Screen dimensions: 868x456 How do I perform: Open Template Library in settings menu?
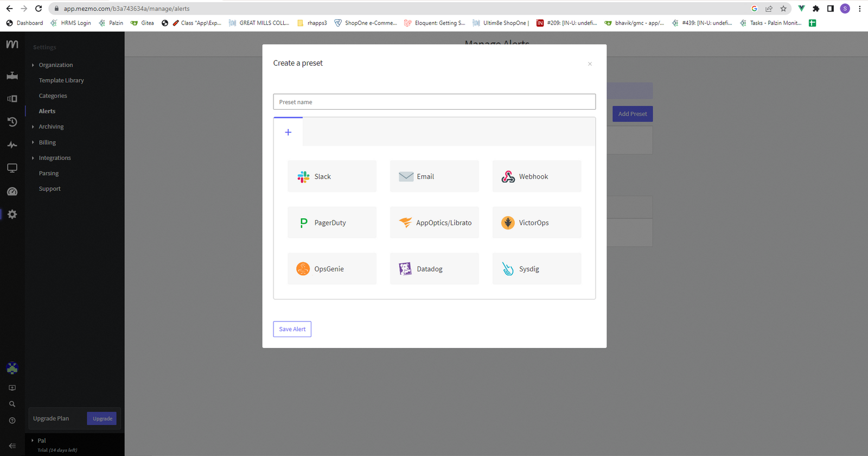pos(61,80)
